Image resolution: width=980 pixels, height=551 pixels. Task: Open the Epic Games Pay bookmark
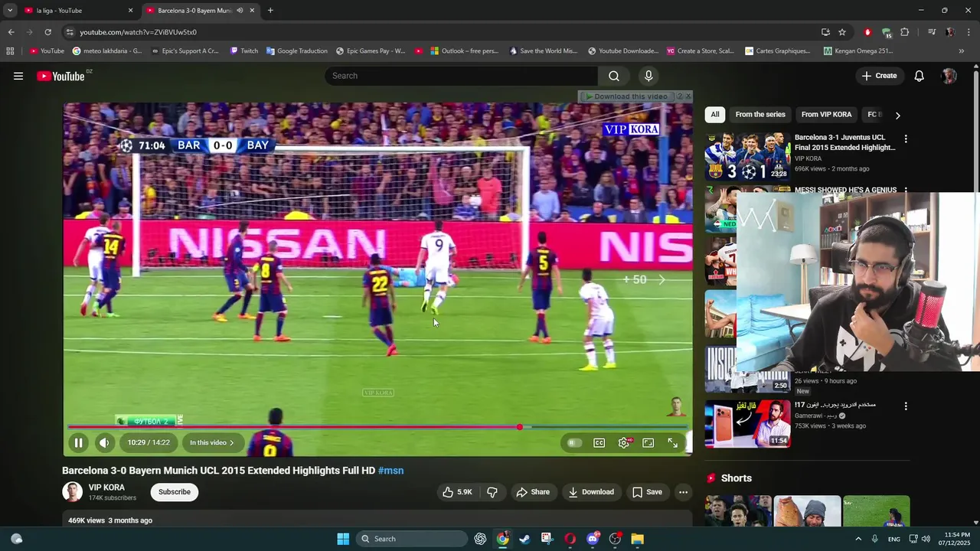(371, 51)
